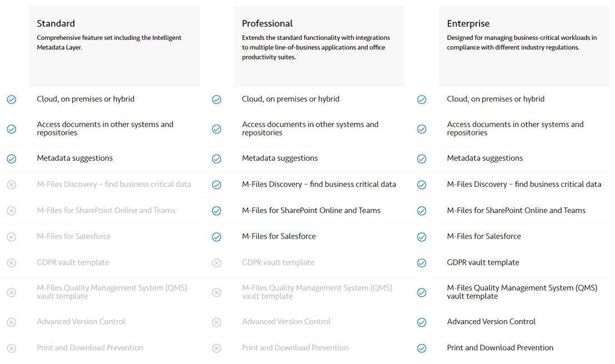The width and height of the screenshot is (615, 364).
Task: Click the check icon beside Enterprise 'M-Files for Salesforce'
Action: click(422, 237)
